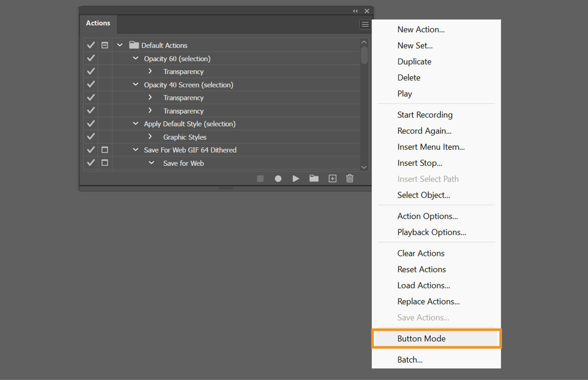Click the Record button in the Actions panel
This screenshot has width=588, height=380.
tap(278, 178)
